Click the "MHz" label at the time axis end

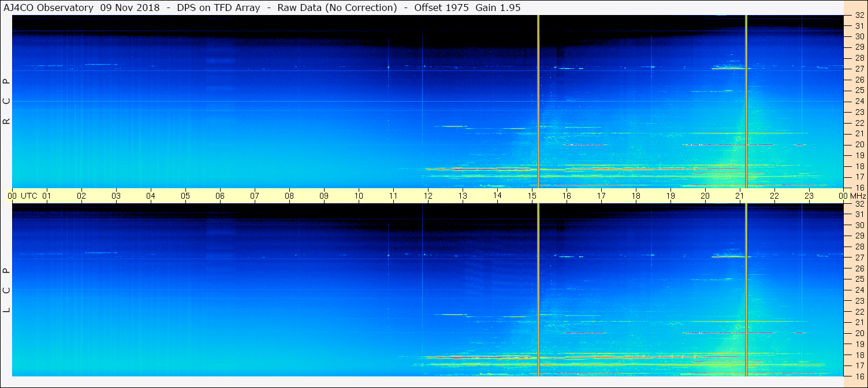[858, 196]
